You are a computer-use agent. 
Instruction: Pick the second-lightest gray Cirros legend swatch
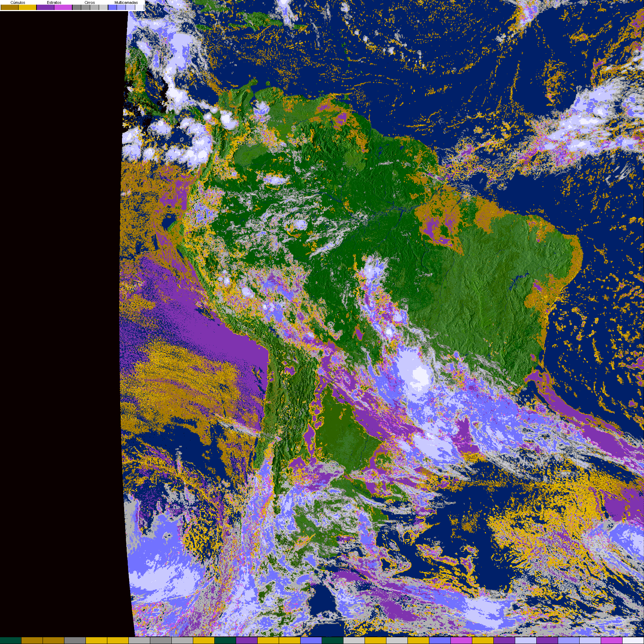click(94, 7)
